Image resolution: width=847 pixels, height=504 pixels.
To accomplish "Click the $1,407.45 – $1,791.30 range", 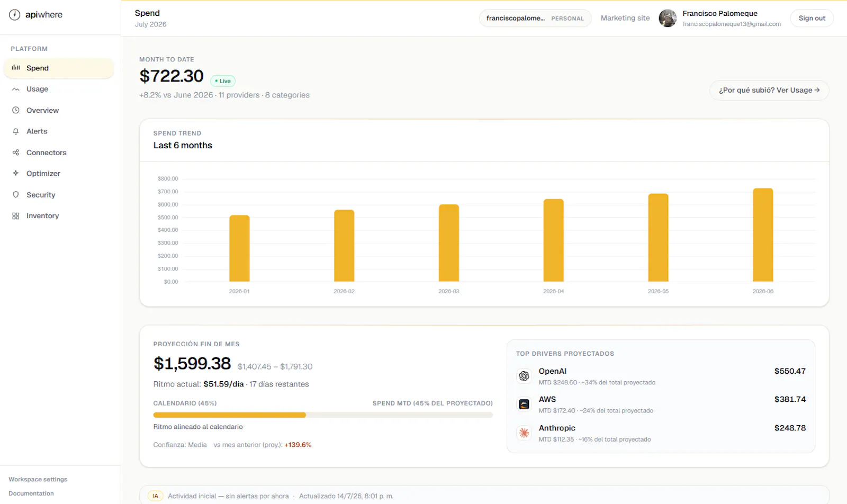I will [x=275, y=366].
